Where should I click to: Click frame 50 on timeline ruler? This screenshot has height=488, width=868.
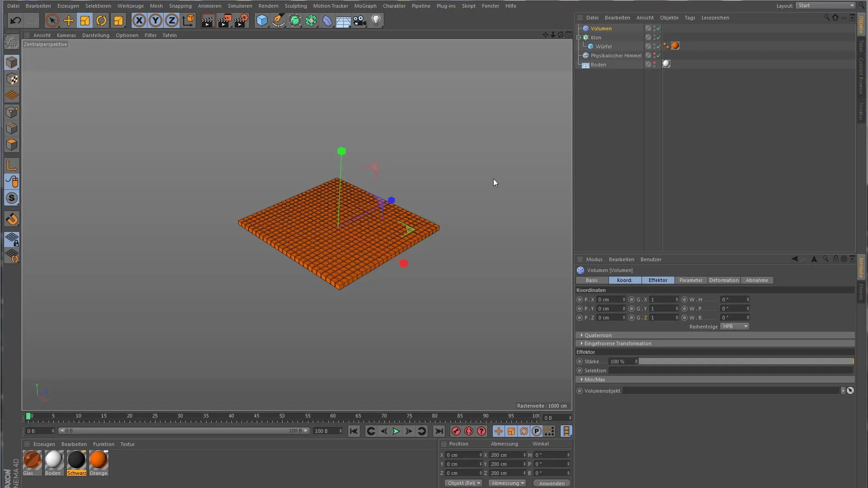[282, 416]
